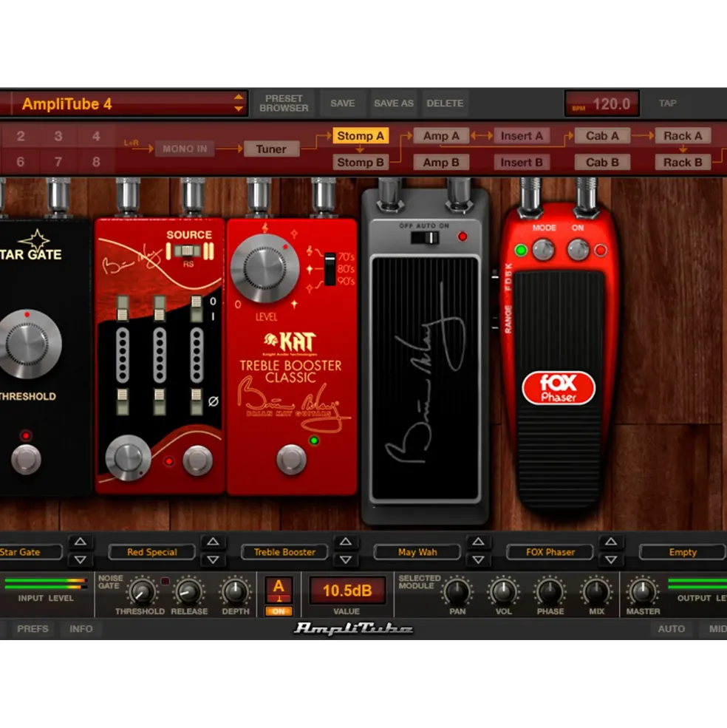Image resolution: width=727 pixels, height=728 pixels.
Task: Click the Red Special SOURCE switch
Action: point(188,251)
